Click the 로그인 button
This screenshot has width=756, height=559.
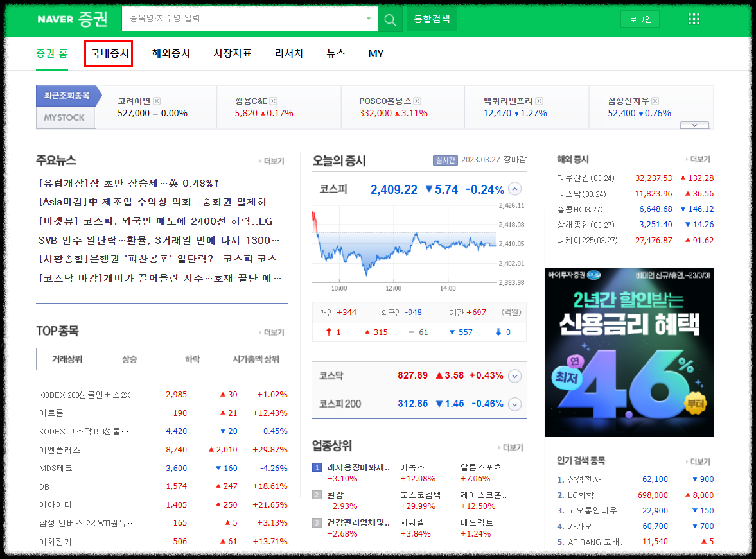point(640,19)
